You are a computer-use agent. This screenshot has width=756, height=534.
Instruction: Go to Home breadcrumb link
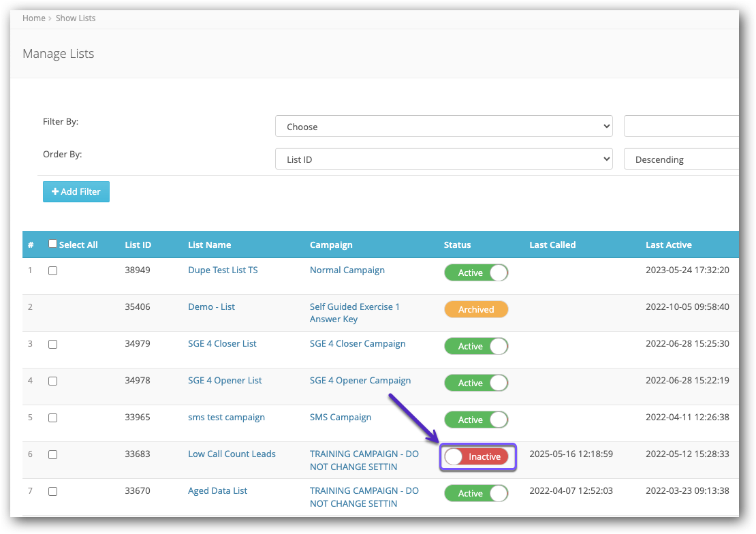[34, 18]
